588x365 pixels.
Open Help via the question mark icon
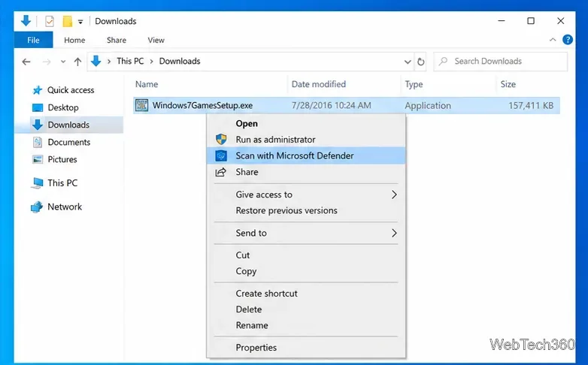(568, 39)
